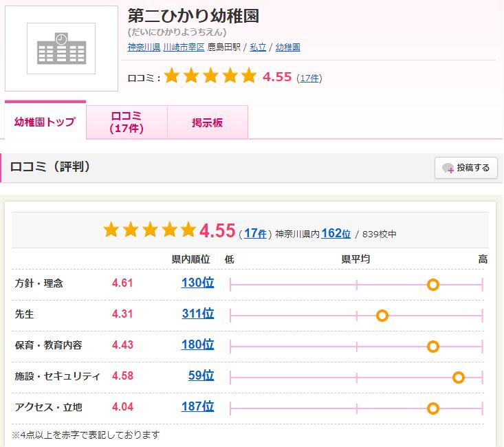This screenshot has width=504, height=447.
Task: Click the アクセス・立地 score 4.04
Action: coord(122,407)
